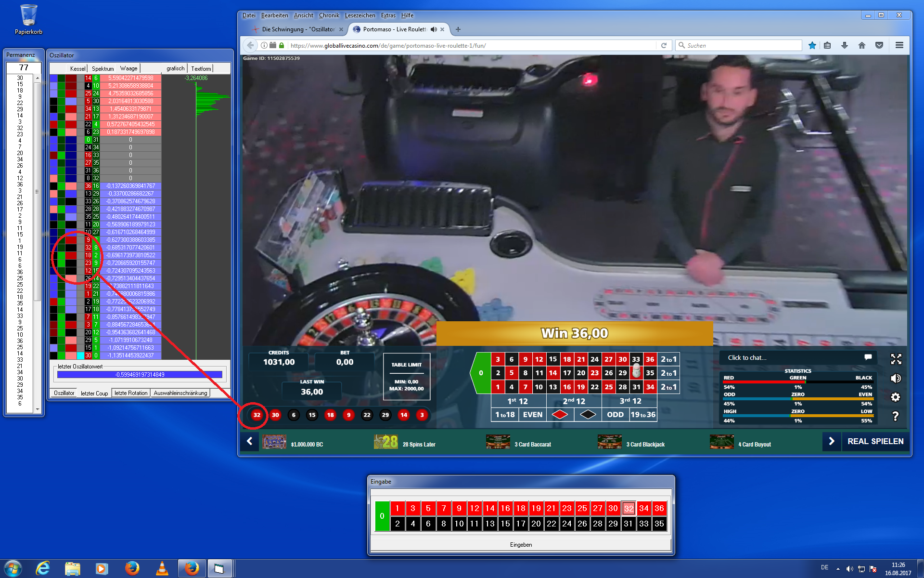Image resolution: width=924 pixels, height=578 pixels.
Task: Open 3 Card Blackjack game
Action: 631,442
